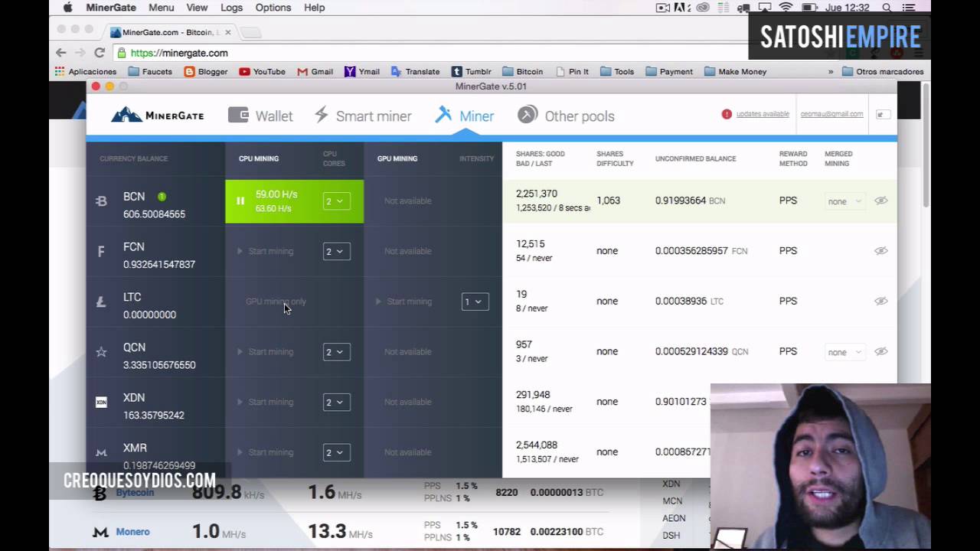The image size is (980, 551).
Task: Switch to Smart miner tab
Action: [363, 116]
